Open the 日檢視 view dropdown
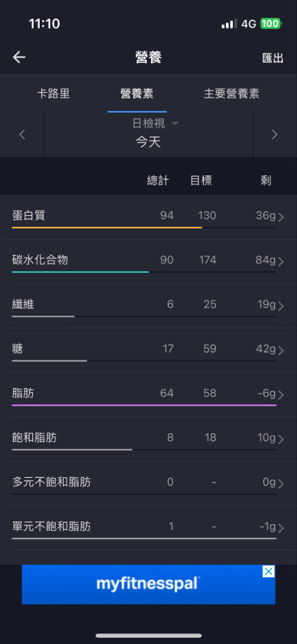This screenshot has height=644, width=297. 155,123
